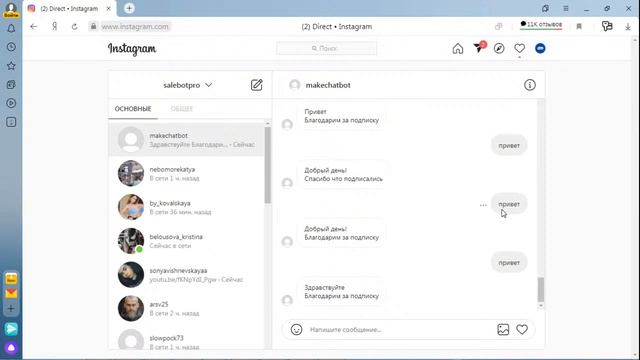This screenshot has height=360, width=640.
Task: Open Yandex home Я button
Action: point(54,27)
